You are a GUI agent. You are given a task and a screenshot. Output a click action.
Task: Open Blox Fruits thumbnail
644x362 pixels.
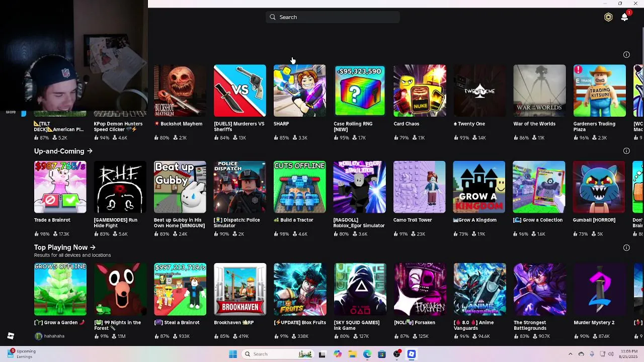(299, 290)
